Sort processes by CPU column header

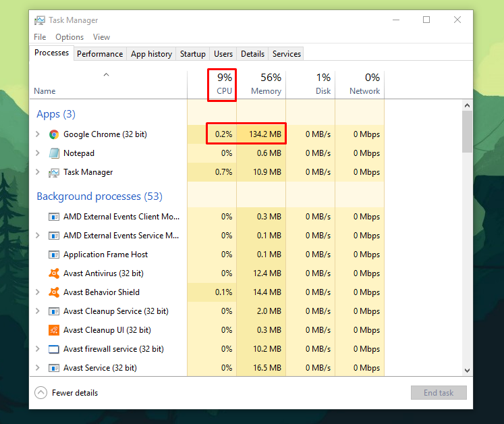pos(223,84)
